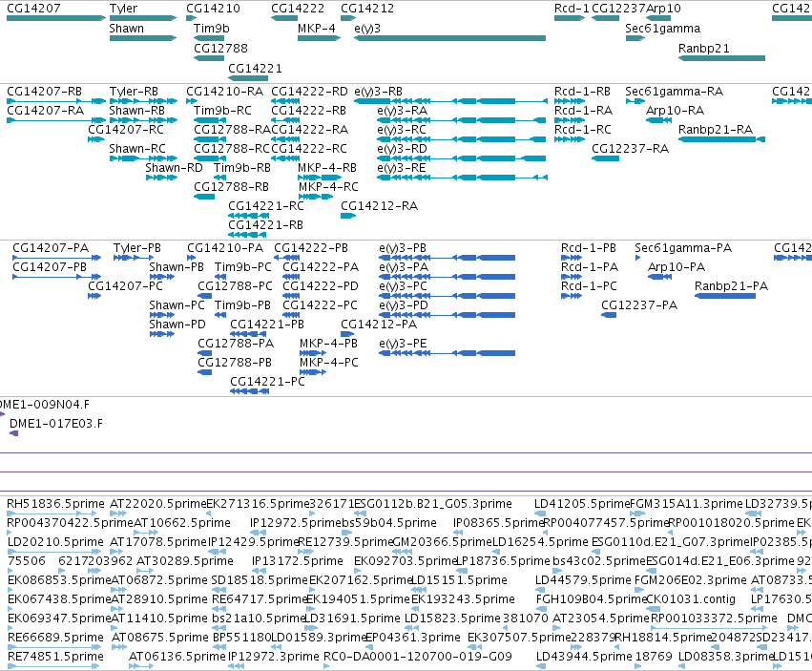The image size is (812, 671).
Task: Click the long e(y)3 gene bar
Action: coord(449,38)
